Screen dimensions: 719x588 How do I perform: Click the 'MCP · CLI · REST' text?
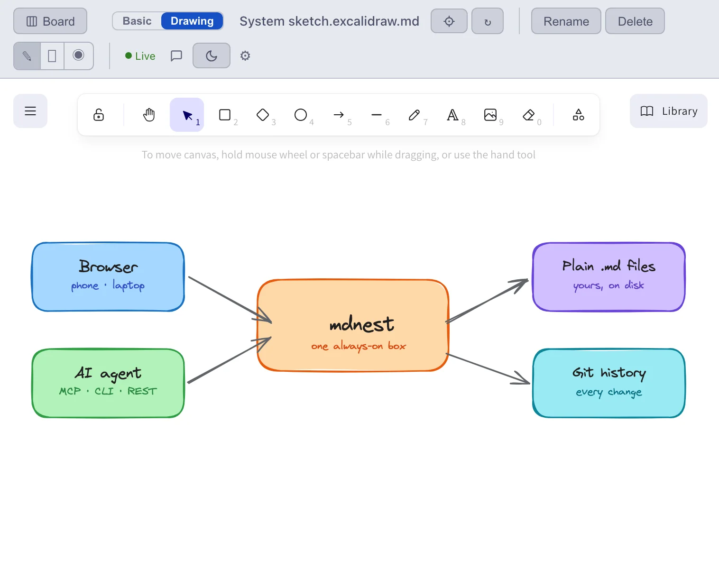pyautogui.click(x=108, y=391)
